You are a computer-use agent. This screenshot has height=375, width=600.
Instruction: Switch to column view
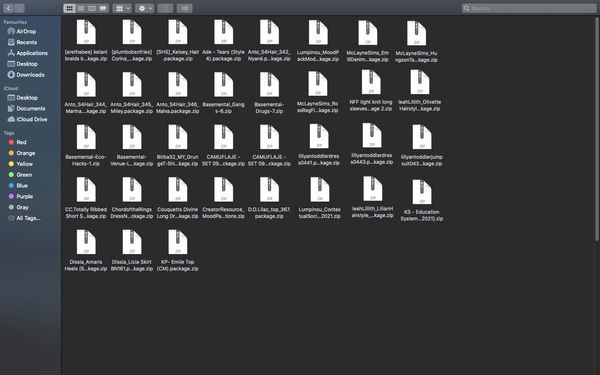pyautogui.click(x=92, y=8)
